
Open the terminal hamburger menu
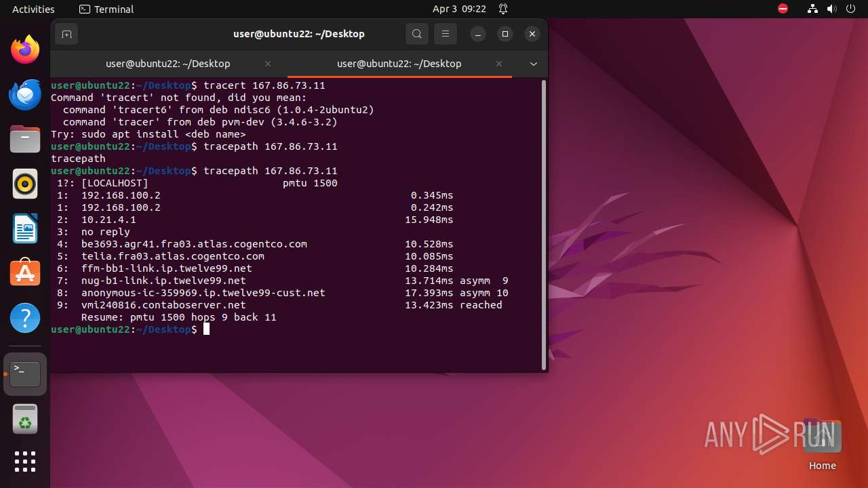point(445,34)
